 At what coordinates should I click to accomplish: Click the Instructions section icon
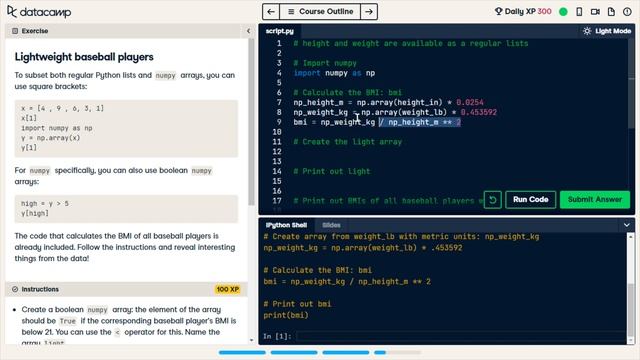pos(15,289)
